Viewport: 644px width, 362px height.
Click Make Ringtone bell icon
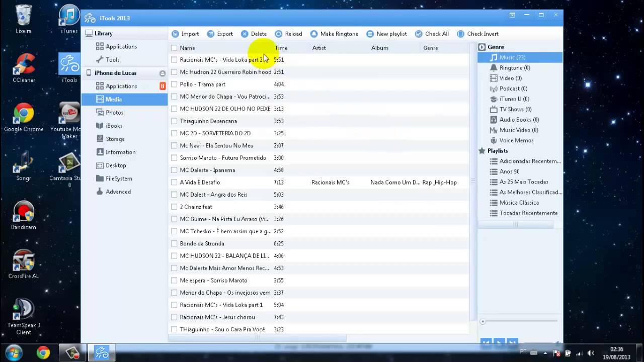coord(314,34)
